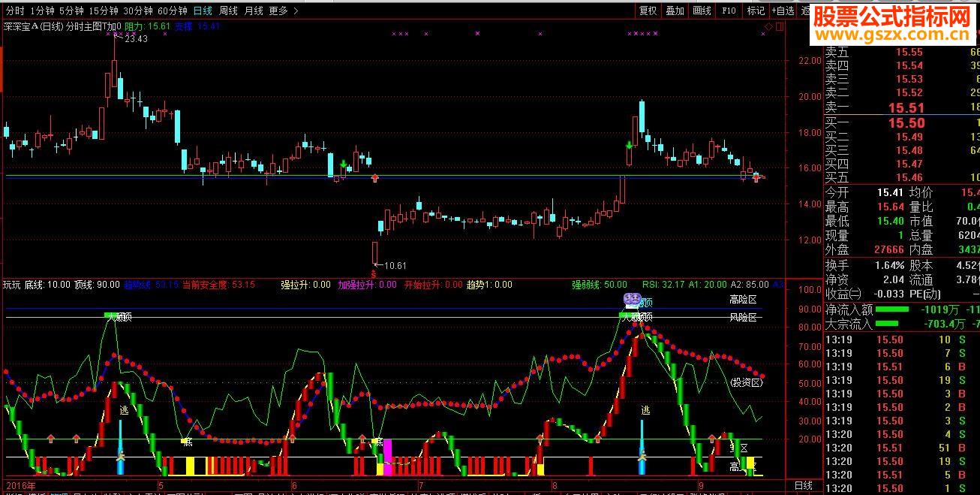Screen dimensions: 980x495
Task: Click the 外盘 27666 value
Action: (888, 249)
